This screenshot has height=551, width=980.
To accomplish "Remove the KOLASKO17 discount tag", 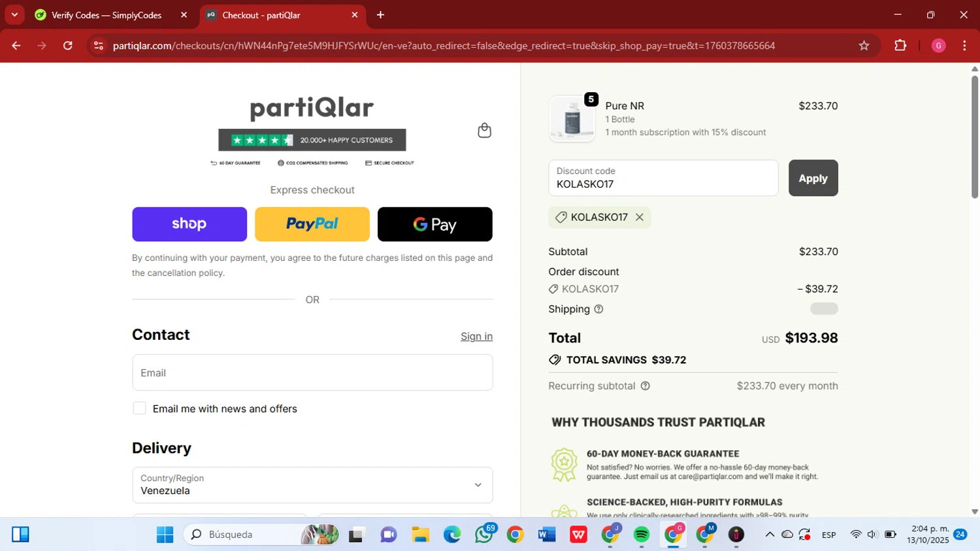I will [x=640, y=217].
